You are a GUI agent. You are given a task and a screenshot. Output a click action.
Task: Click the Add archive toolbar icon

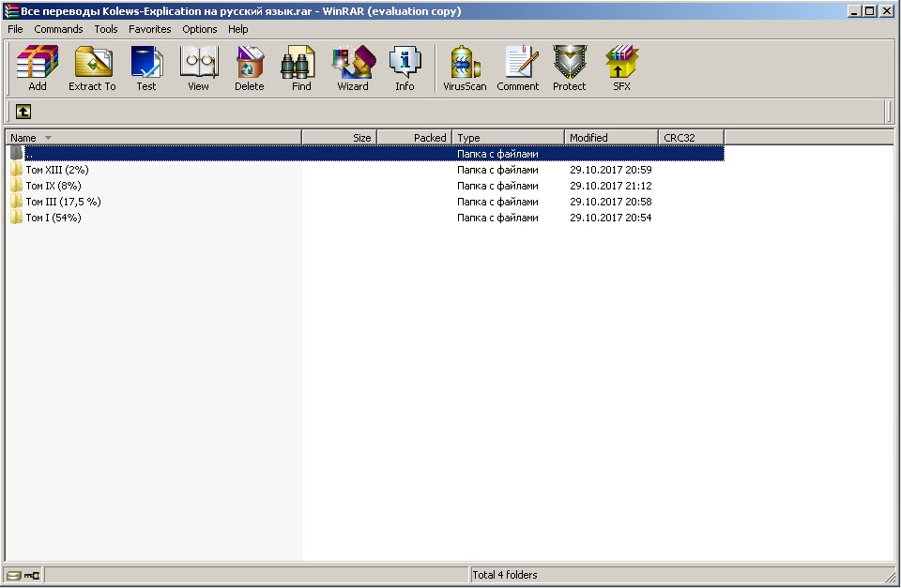click(38, 68)
